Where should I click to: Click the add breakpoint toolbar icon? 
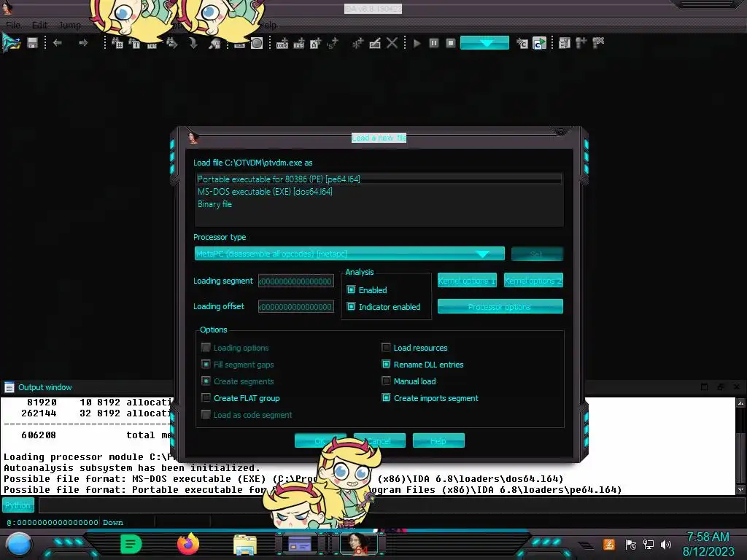click(581, 43)
